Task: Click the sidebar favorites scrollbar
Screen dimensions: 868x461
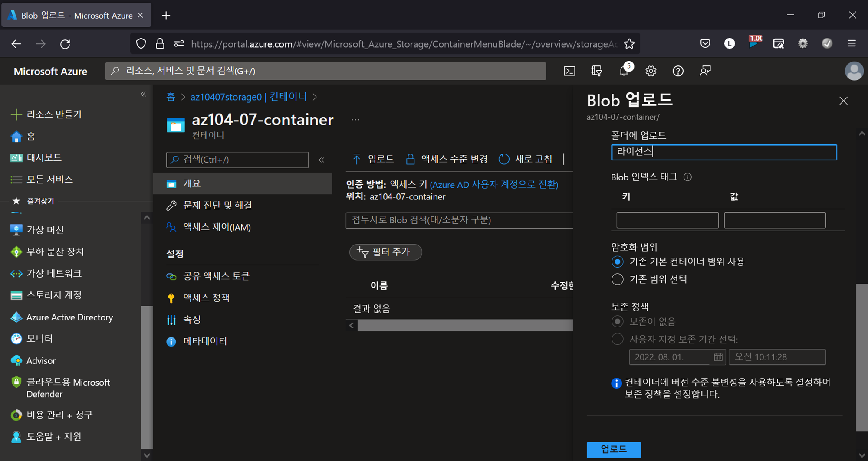Action: point(147,377)
